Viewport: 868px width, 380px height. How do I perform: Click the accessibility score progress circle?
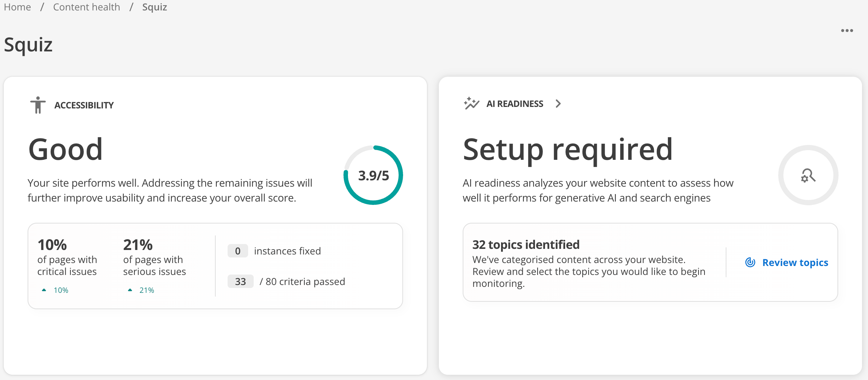tap(373, 174)
